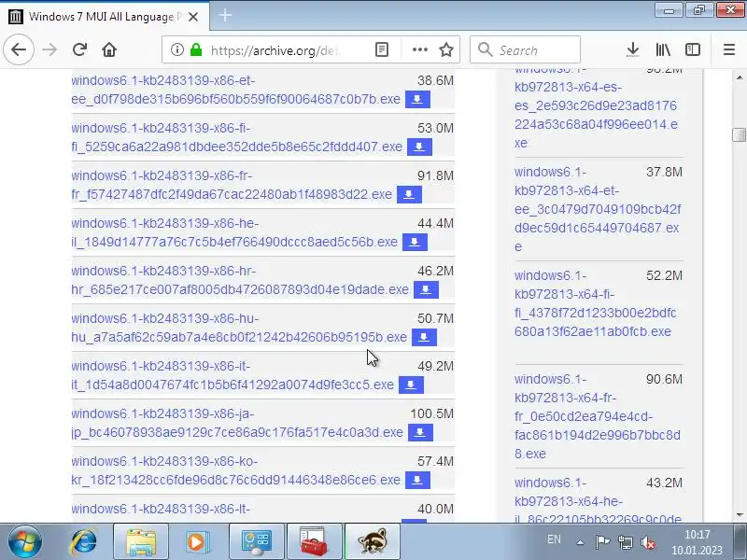Open the red toolbox taskbar application
Image resolution: width=747 pixels, height=560 pixels.
[315, 542]
